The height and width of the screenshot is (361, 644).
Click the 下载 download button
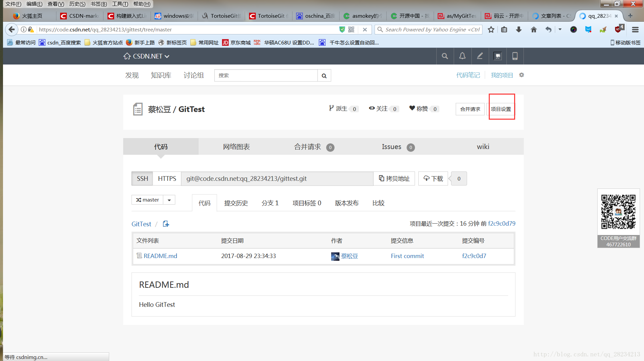[433, 178]
